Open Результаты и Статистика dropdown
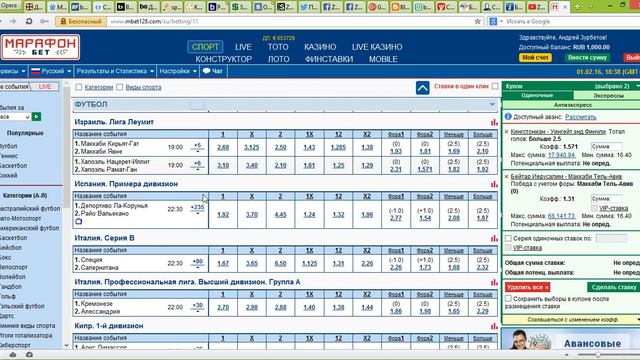640x360 pixels. [115, 71]
